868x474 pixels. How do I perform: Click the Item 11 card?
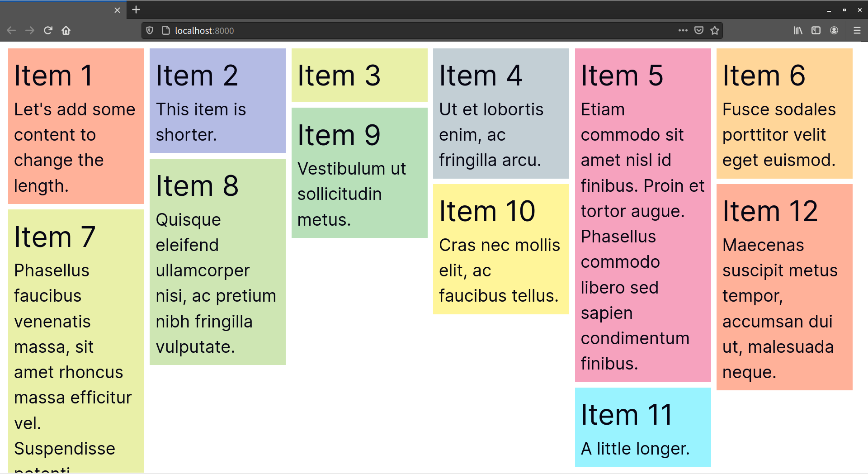point(642,427)
